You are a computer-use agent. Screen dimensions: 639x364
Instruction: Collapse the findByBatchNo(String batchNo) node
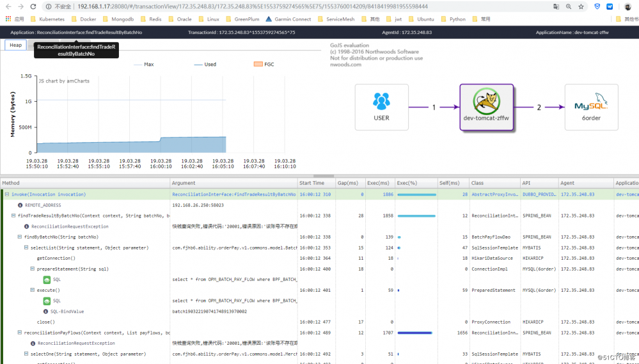click(20, 237)
